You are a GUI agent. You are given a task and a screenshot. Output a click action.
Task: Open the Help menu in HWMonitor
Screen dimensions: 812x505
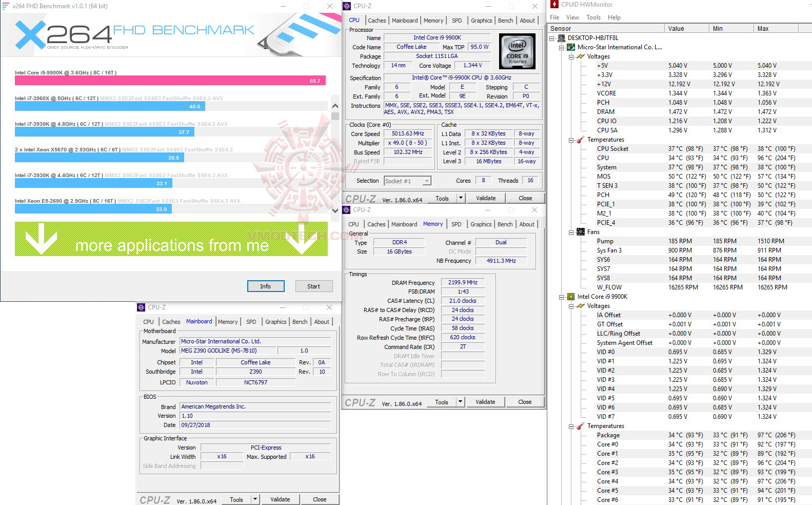tap(614, 17)
